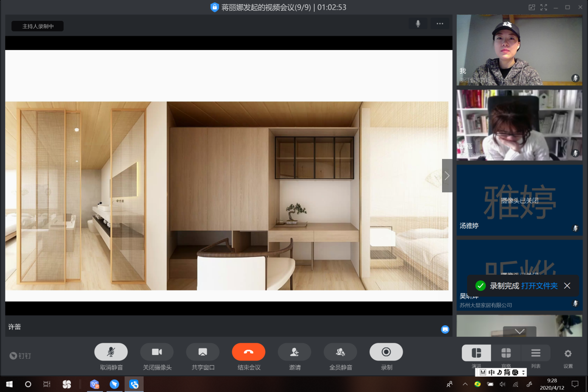Click the blue chat icon below shared screen
The height and width of the screenshot is (392, 588).
(x=445, y=329)
